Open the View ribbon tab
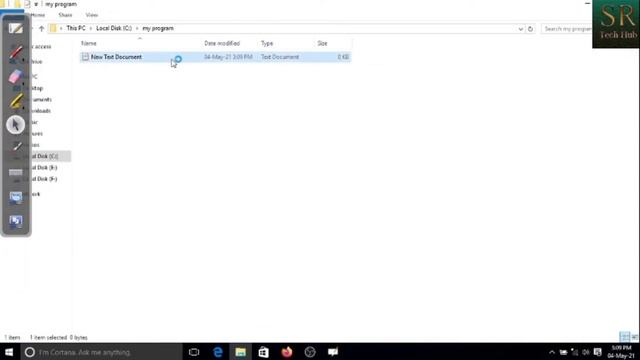 click(92, 15)
